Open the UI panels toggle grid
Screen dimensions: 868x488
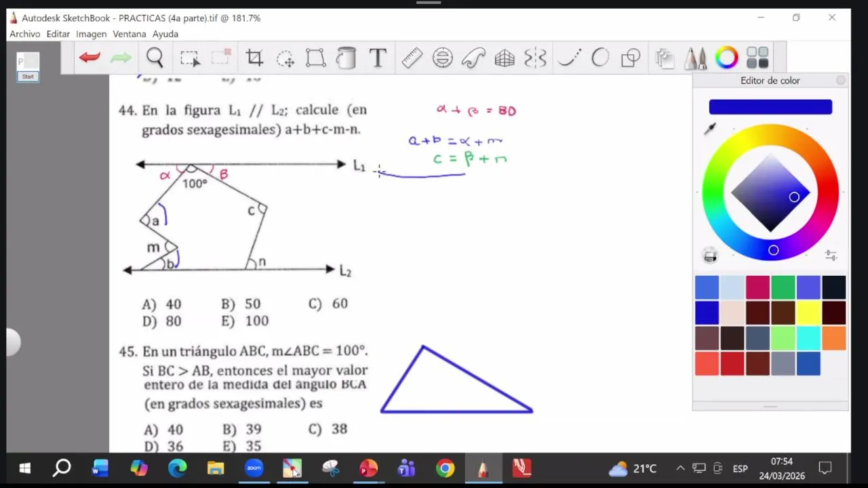click(757, 58)
